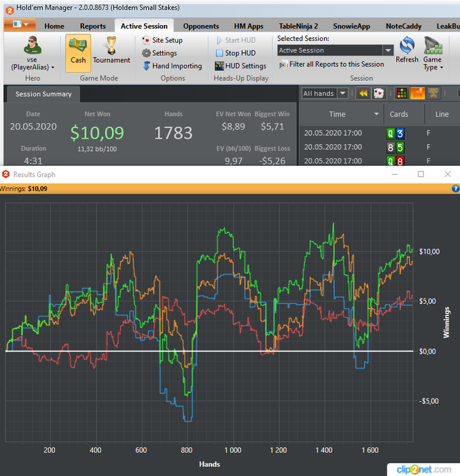Open Settings gear option
Viewport: 460px width, 476px height.
159,53
